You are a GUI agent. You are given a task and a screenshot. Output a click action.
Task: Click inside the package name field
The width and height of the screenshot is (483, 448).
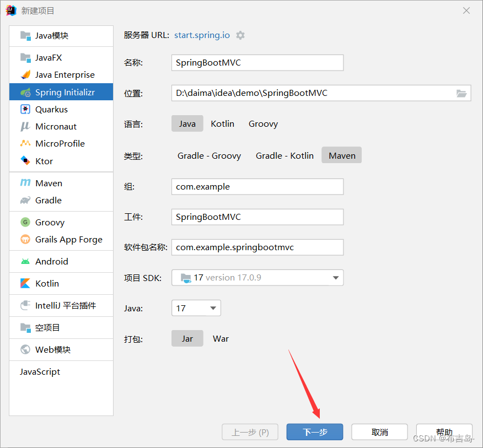(257, 247)
